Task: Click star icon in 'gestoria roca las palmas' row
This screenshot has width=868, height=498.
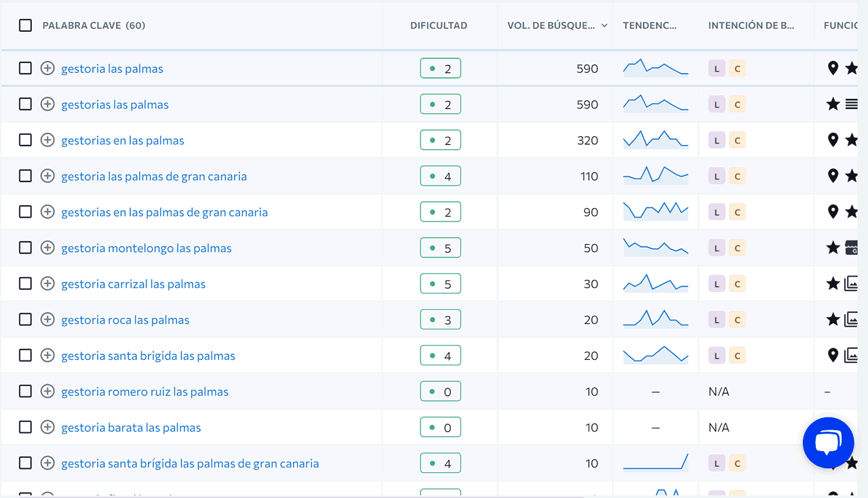Action: click(833, 320)
